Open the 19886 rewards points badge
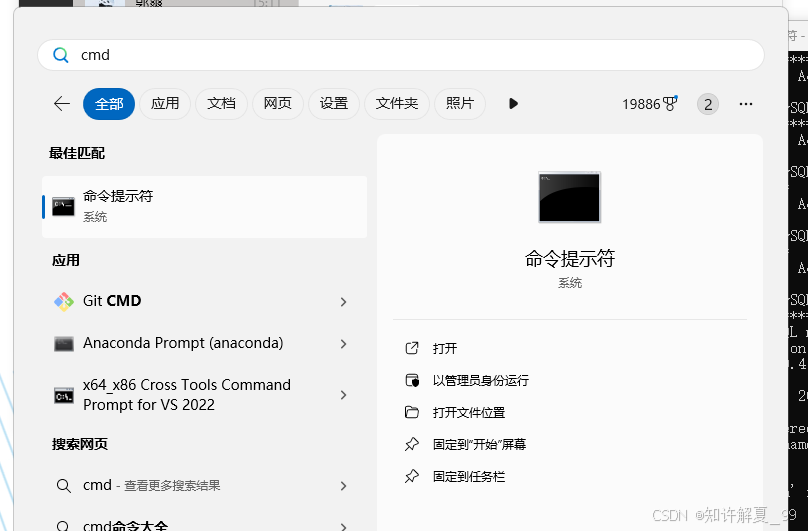The image size is (808, 531). [649, 104]
